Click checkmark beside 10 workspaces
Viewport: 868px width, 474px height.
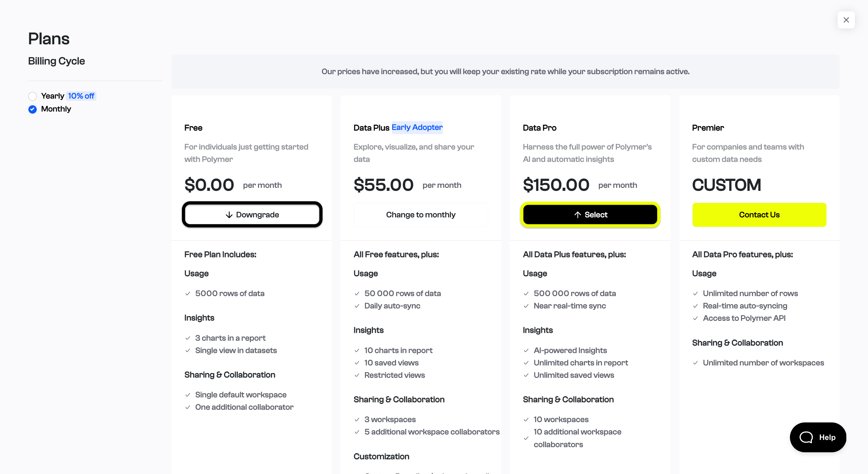coord(526,420)
